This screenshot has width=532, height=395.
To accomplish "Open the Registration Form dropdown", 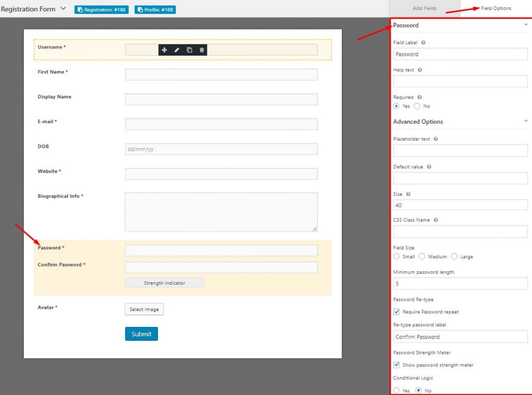I will coord(63,9).
